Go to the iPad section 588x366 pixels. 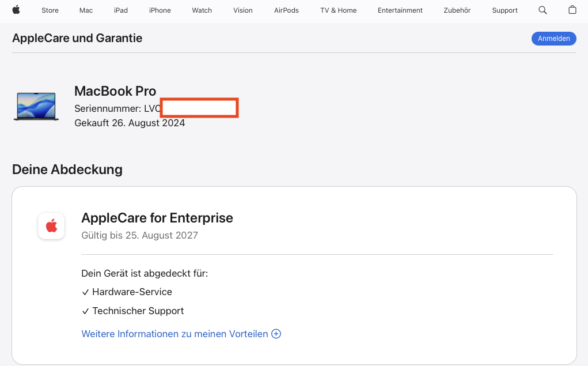[x=121, y=10]
